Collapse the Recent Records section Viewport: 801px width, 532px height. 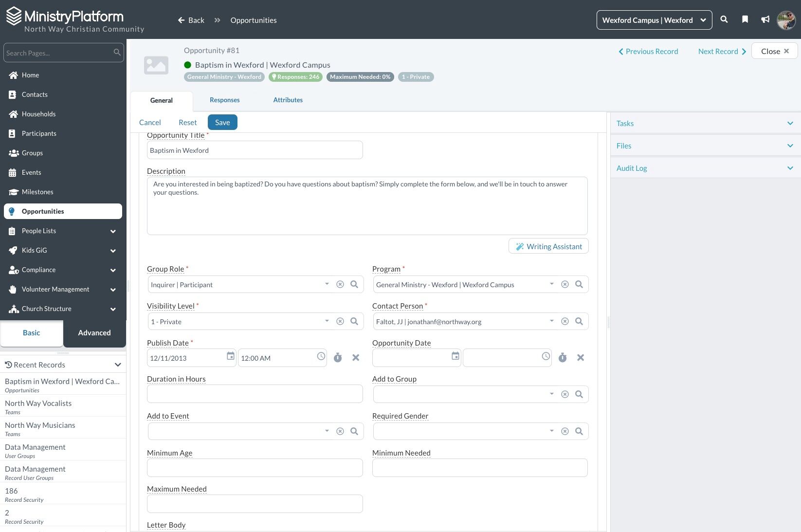pos(117,365)
